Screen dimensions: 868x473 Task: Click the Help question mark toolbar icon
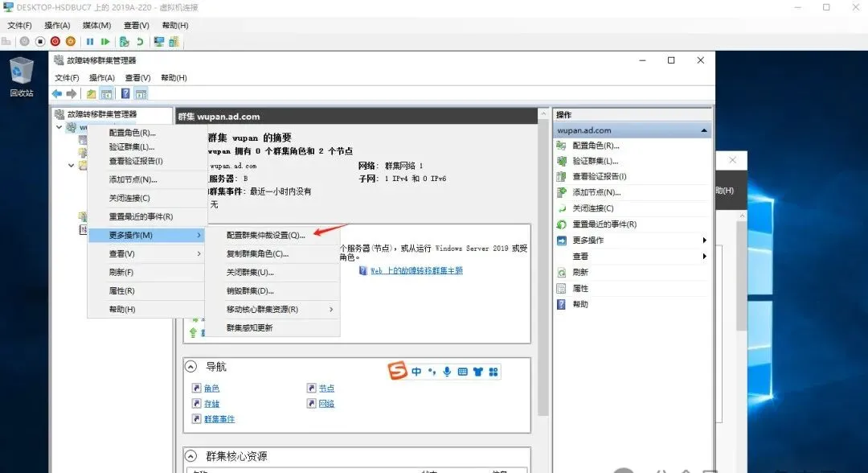[x=125, y=93]
